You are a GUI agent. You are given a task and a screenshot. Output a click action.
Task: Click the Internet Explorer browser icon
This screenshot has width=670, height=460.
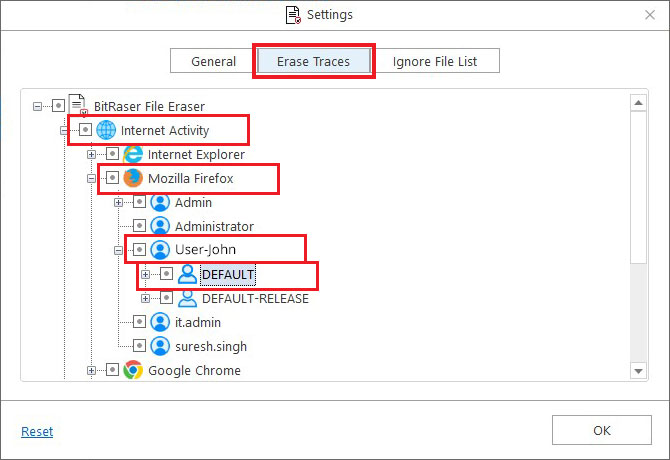tap(133, 154)
